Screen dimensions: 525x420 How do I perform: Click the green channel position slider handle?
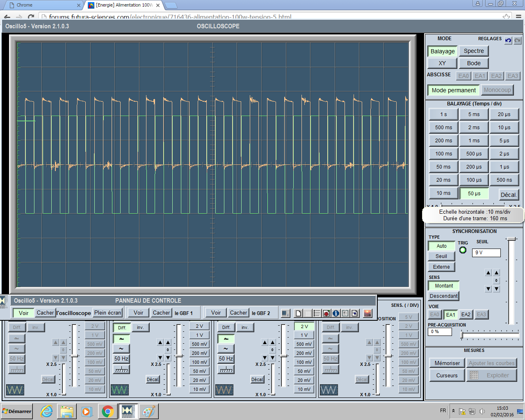179,356
